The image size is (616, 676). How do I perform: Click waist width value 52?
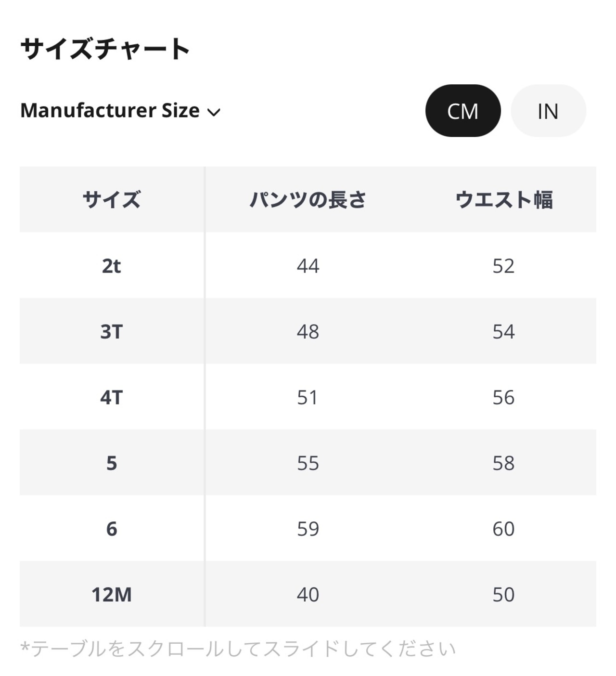tap(503, 266)
